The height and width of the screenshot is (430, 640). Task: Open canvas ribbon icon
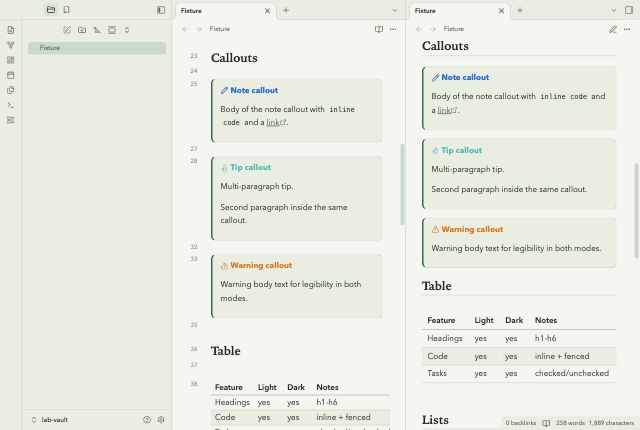pos(11,60)
